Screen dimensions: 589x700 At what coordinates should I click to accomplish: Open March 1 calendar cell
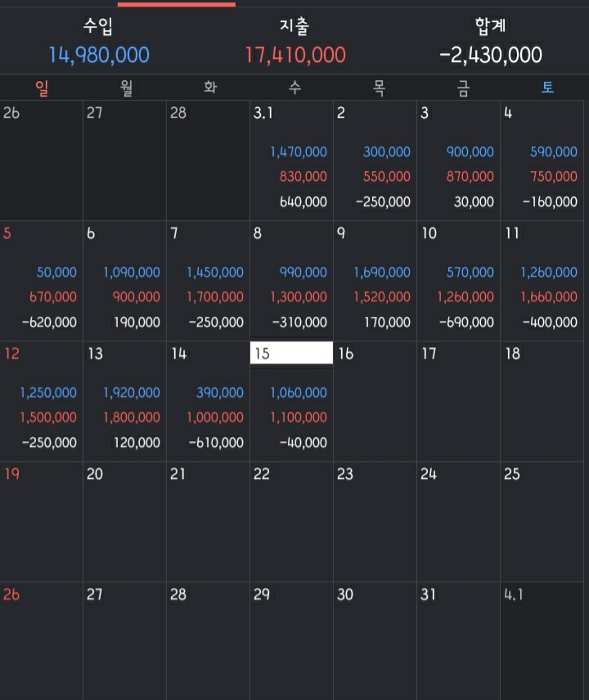pos(291,160)
